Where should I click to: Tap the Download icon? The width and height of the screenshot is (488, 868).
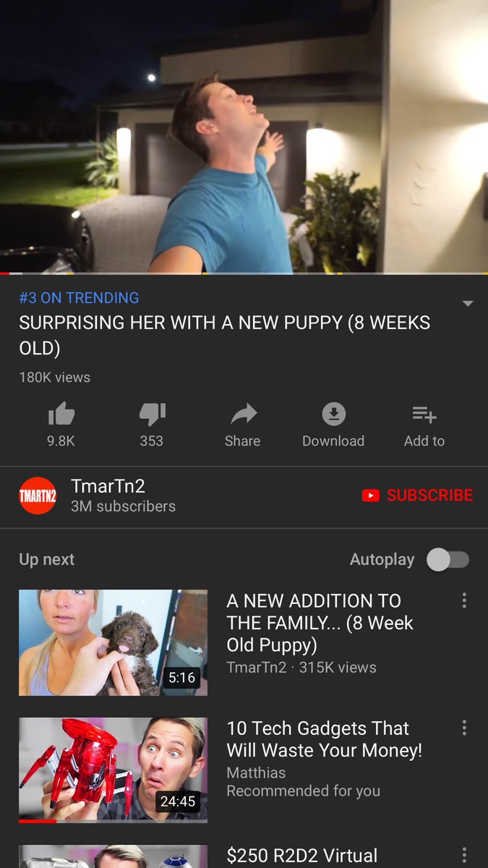[333, 414]
